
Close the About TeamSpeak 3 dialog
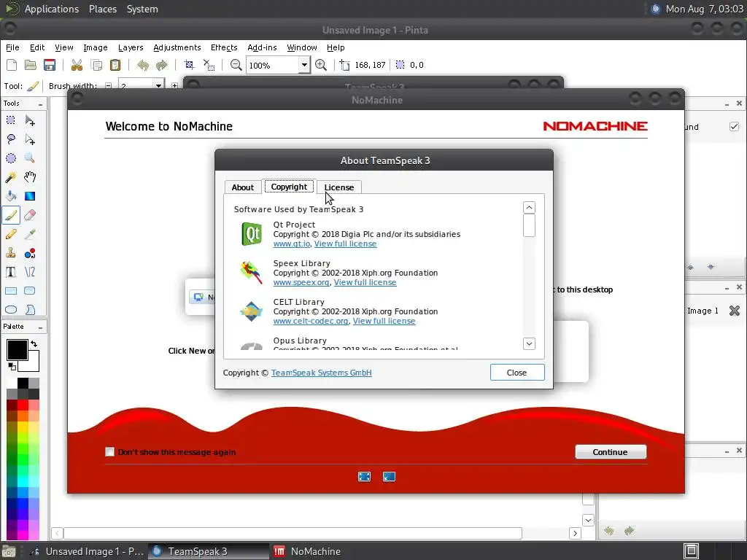pyautogui.click(x=517, y=373)
